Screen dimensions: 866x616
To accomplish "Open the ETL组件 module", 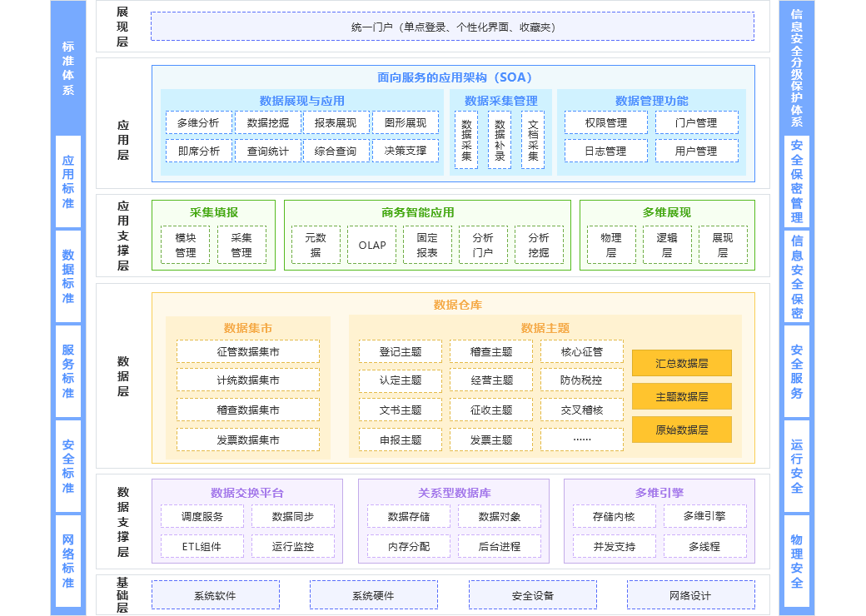I will pyautogui.click(x=200, y=546).
